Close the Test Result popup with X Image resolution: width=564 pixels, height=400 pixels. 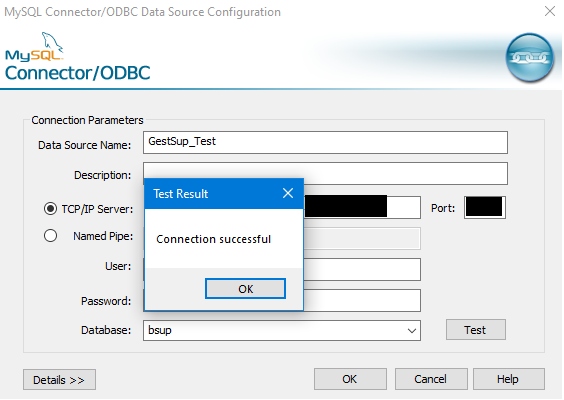(288, 193)
